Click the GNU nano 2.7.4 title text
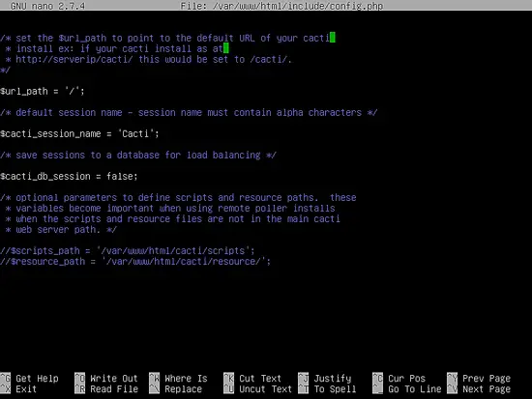Image resolution: width=532 pixels, height=399 pixels. (x=47, y=6)
